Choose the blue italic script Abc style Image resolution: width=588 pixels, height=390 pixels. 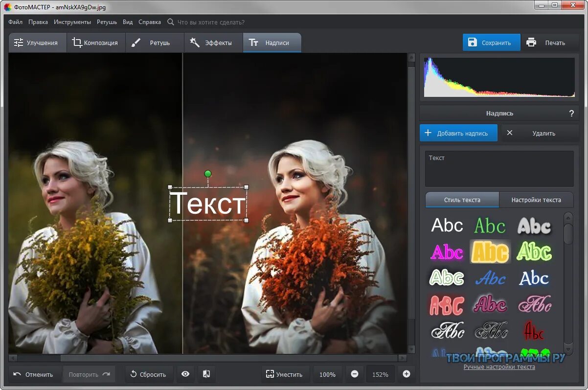point(490,278)
